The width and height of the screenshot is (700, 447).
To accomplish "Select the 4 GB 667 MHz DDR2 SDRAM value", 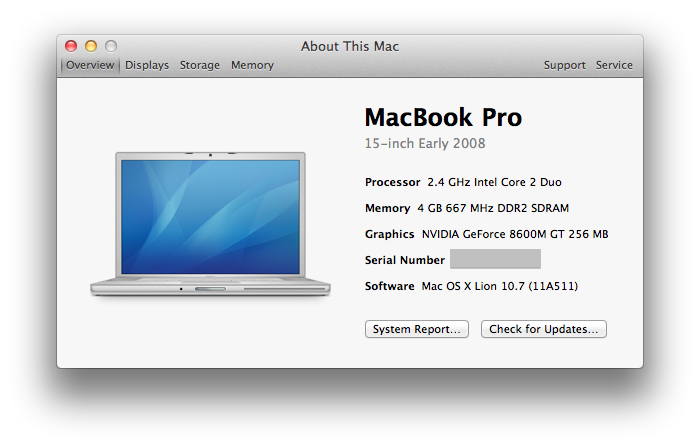I will pyautogui.click(x=493, y=208).
